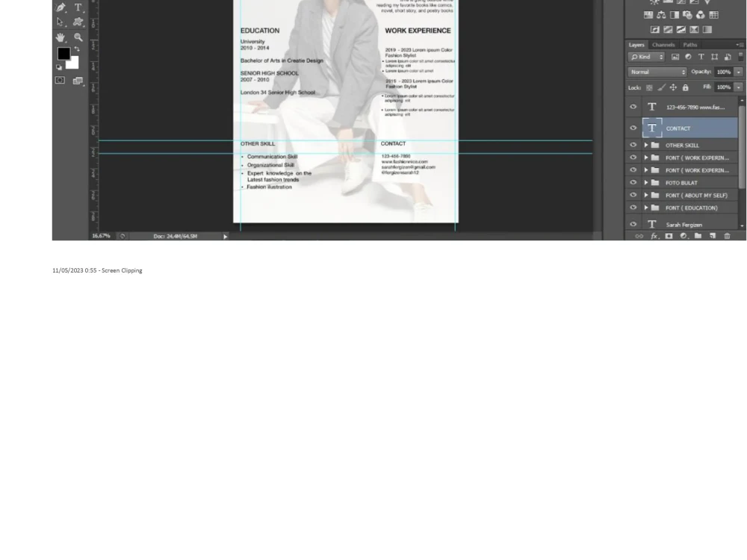Open the Layers tab
747x560 pixels.
coord(636,45)
